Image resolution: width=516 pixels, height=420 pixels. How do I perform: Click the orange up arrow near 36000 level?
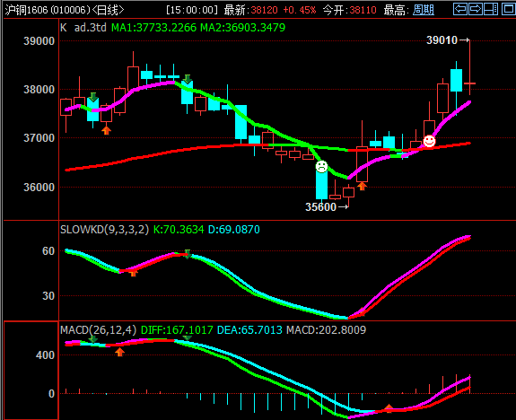click(x=362, y=187)
